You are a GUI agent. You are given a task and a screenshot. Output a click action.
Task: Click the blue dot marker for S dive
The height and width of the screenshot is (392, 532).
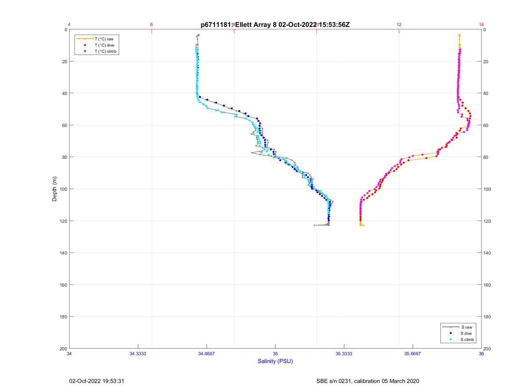click(x=450, y=333)
